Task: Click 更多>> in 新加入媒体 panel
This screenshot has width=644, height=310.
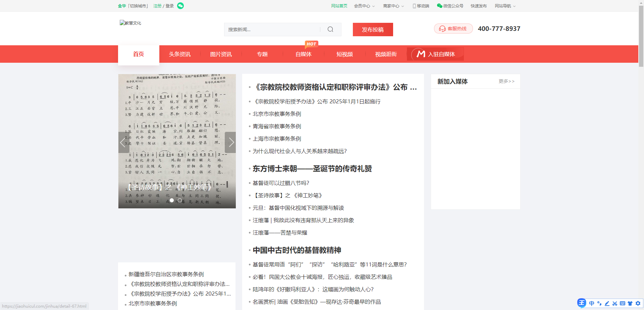Action: (x=506, y=81)
